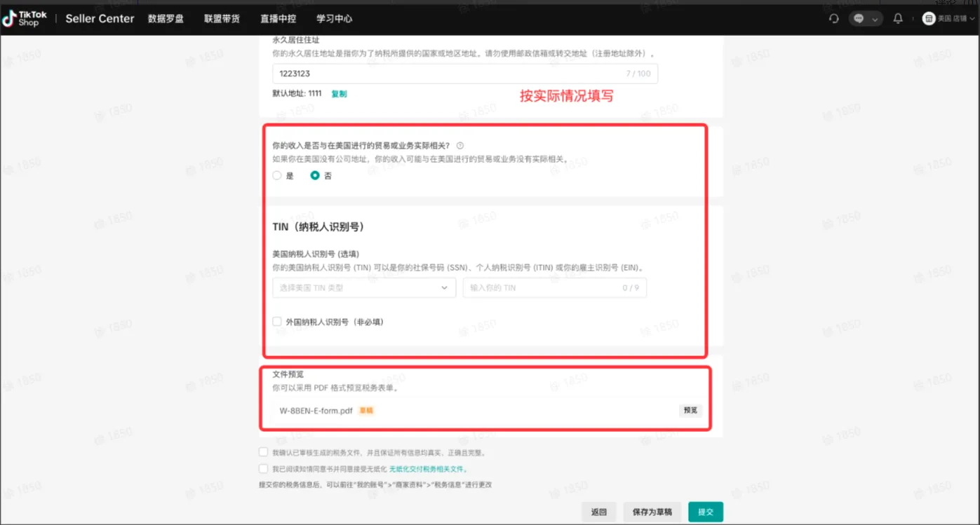Click the help icon beside the income question

tap(460, 146)
